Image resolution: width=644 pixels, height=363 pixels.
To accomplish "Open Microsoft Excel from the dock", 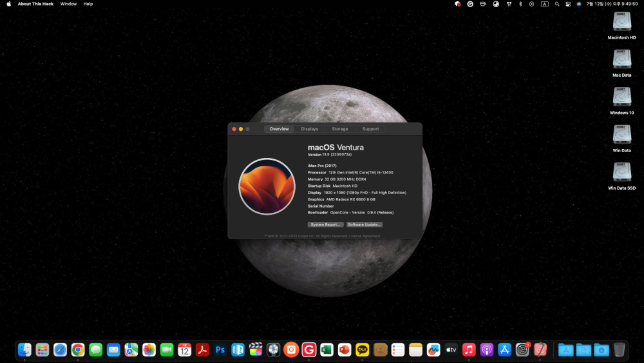I will pos(327,350).
